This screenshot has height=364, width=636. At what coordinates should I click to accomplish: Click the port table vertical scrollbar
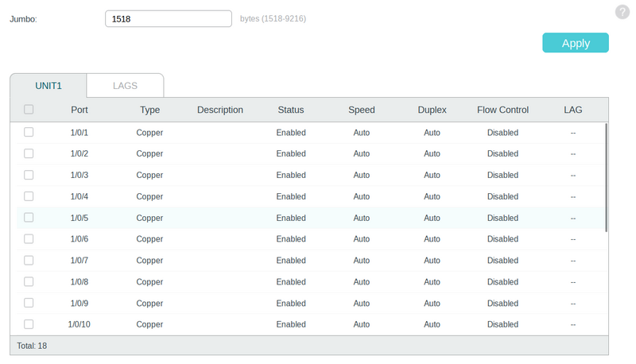click(606, 177)
